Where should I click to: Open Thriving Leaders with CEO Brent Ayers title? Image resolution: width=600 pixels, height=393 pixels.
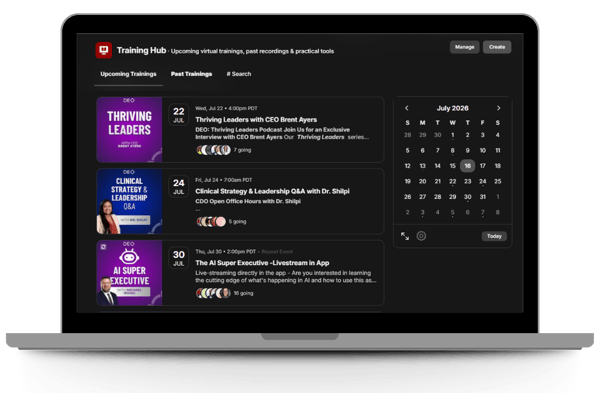tap(256, 119)
